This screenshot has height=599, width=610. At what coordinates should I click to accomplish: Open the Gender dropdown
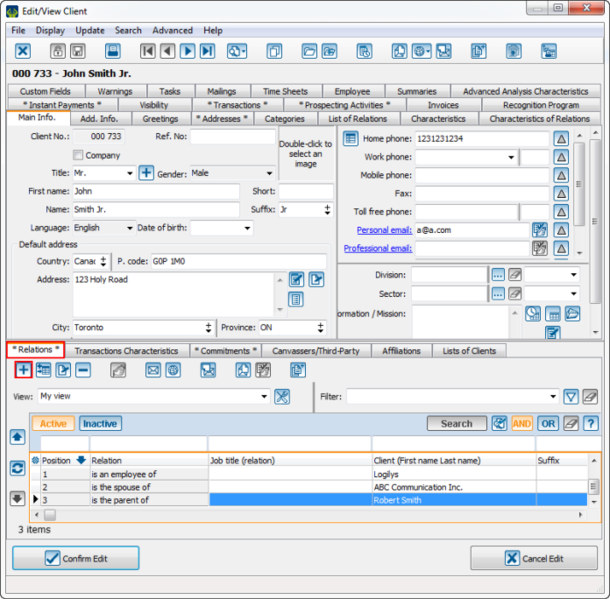(x=269, y=173)
